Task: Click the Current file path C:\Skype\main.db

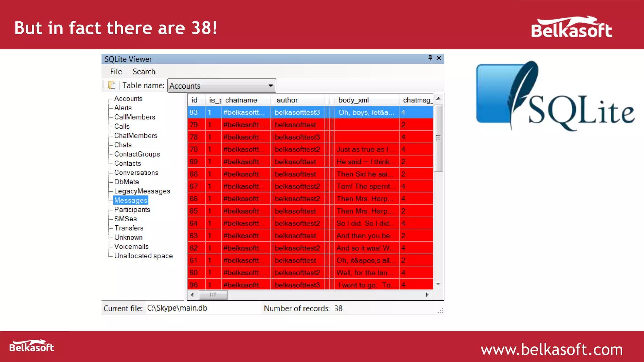Action: 177,308
